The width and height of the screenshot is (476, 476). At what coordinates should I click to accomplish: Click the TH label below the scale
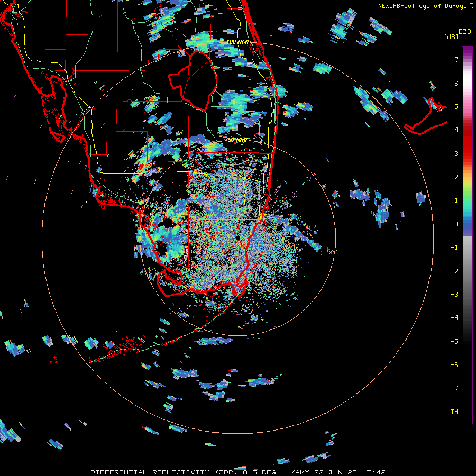(454, 412)
